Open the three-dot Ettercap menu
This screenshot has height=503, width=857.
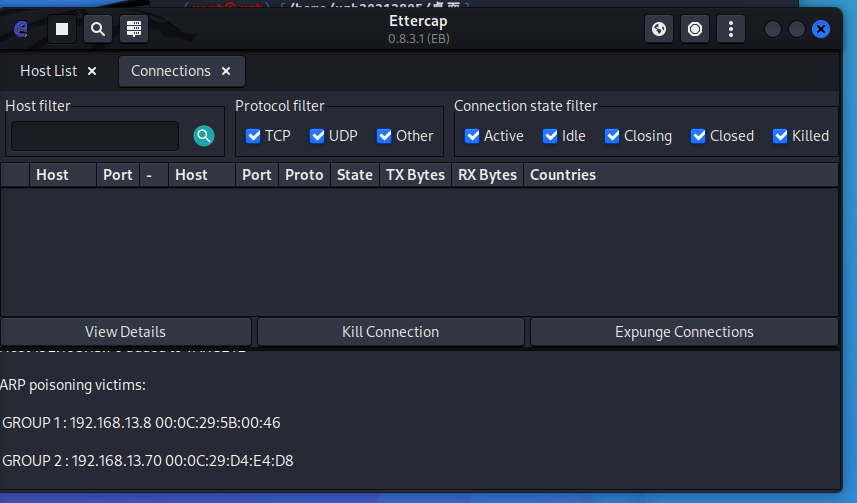[x=731, y=29]
